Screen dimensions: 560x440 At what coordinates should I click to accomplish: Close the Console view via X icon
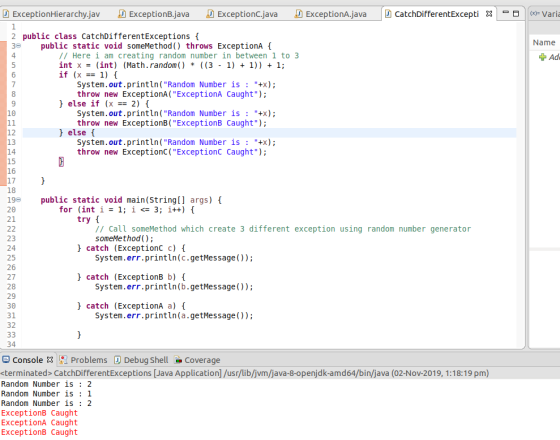(x=50, y=360)
